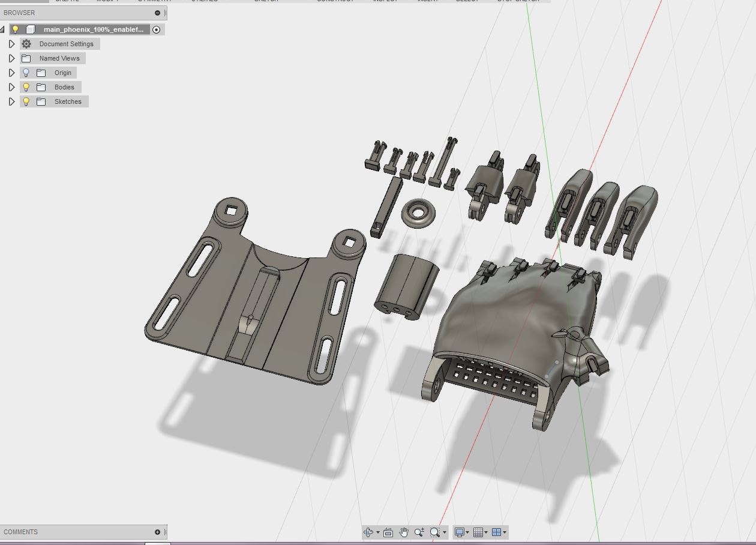The width and height of the screenshot is (756, 545).
Task: Select the Document Settings label
Action: point(67,44)
